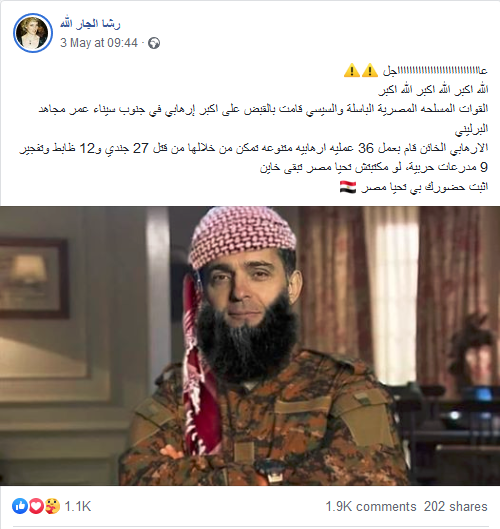This screenshot has height=529, width=500.
Task: Click the الله اكبر text line
Action: [433, 90]
